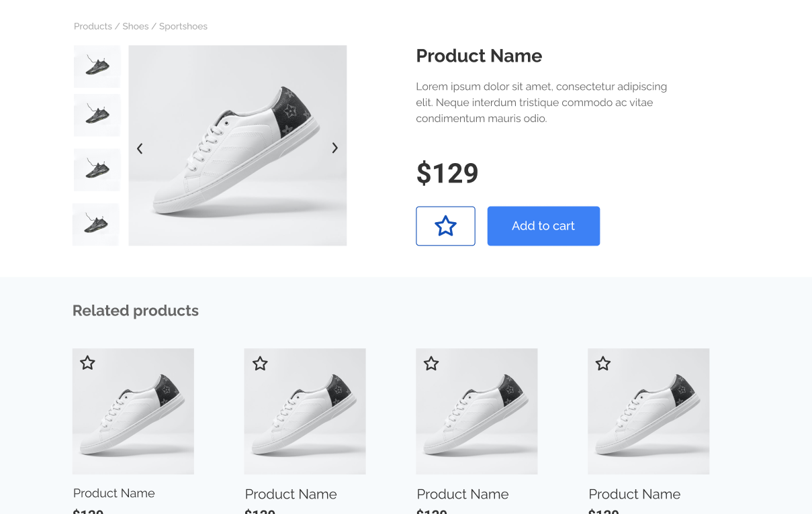The height and width of the screenshot is (514, 812).
Task: Toggle favorite star on third related product
Action: click(431, 364)
